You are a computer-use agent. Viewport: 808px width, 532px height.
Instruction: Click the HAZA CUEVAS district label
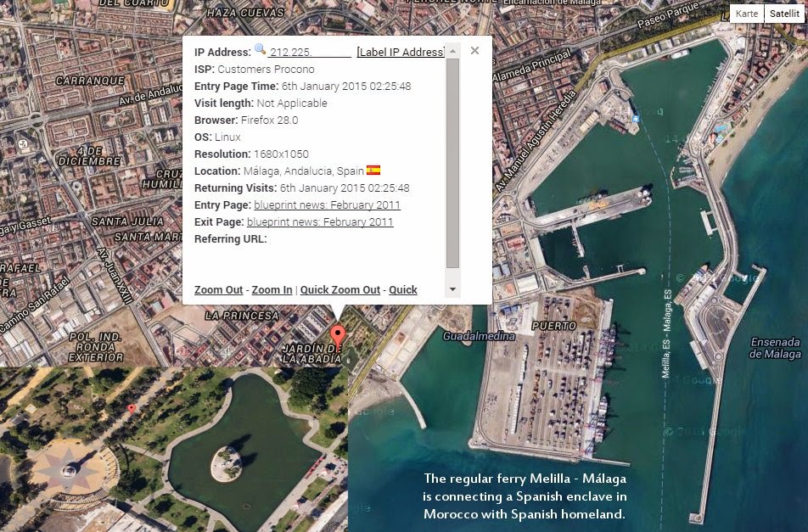tap(245, 13)
